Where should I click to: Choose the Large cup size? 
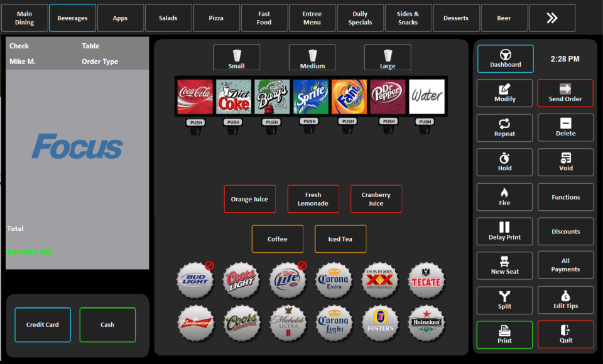pyautogui.click(x=388, y=57)
